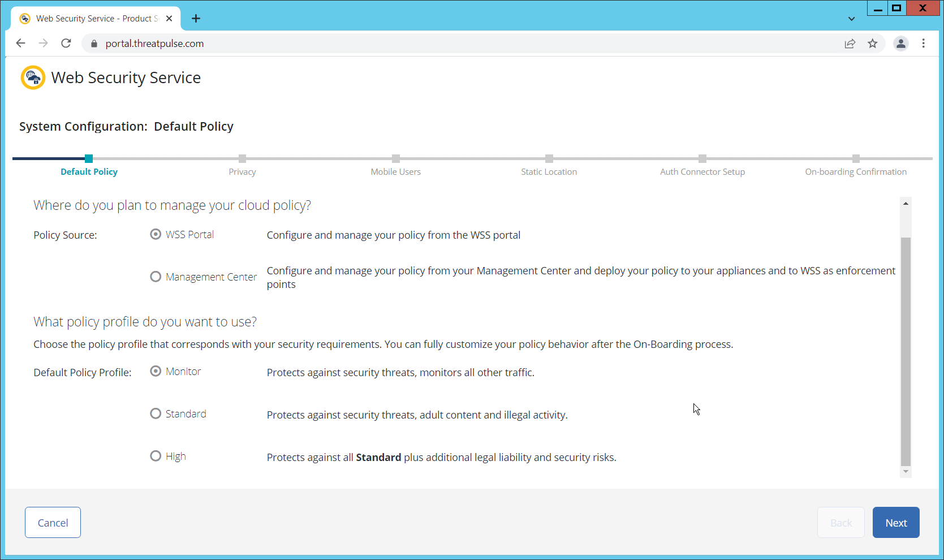Open the browser profile avatar icon
This screenshot has width=944, height=560.
pos(900,44)
